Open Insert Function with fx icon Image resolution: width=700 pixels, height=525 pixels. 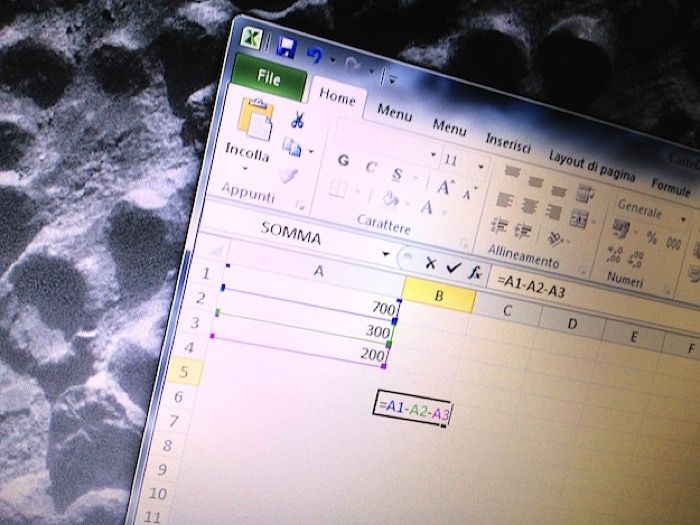coord(475,272)
